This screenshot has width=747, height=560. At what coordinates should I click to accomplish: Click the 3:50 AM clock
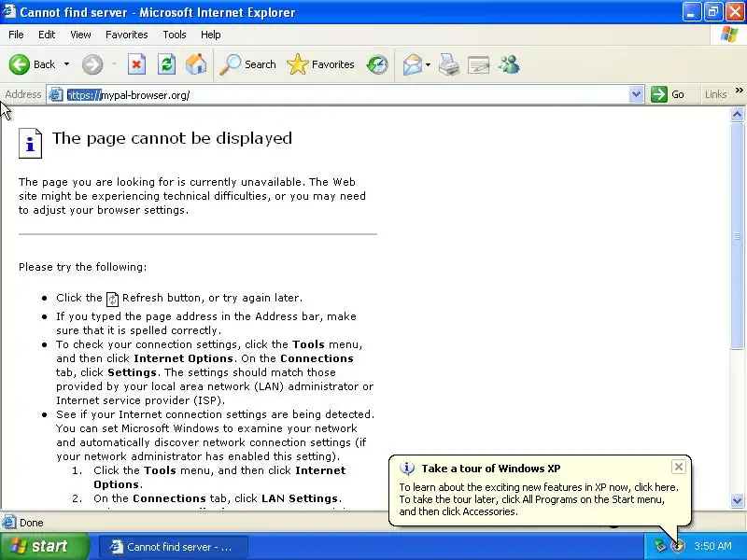pos(712,546)
